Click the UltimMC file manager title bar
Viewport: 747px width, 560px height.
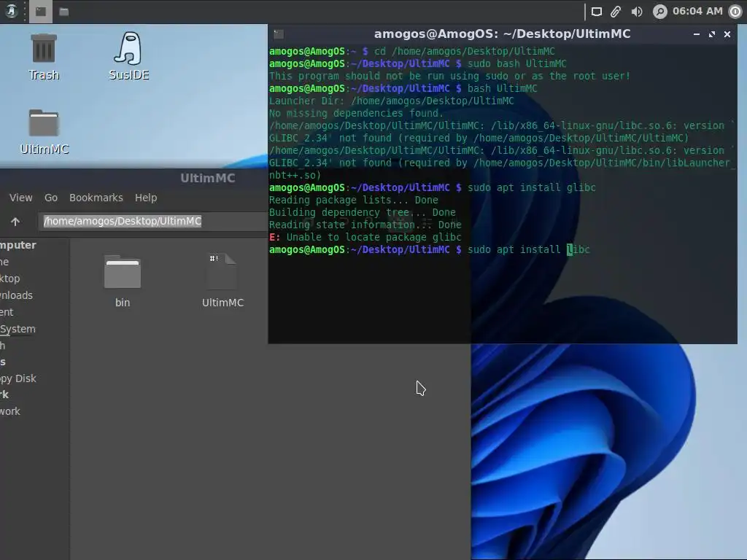pyautogui.click(x=133, y=178)
